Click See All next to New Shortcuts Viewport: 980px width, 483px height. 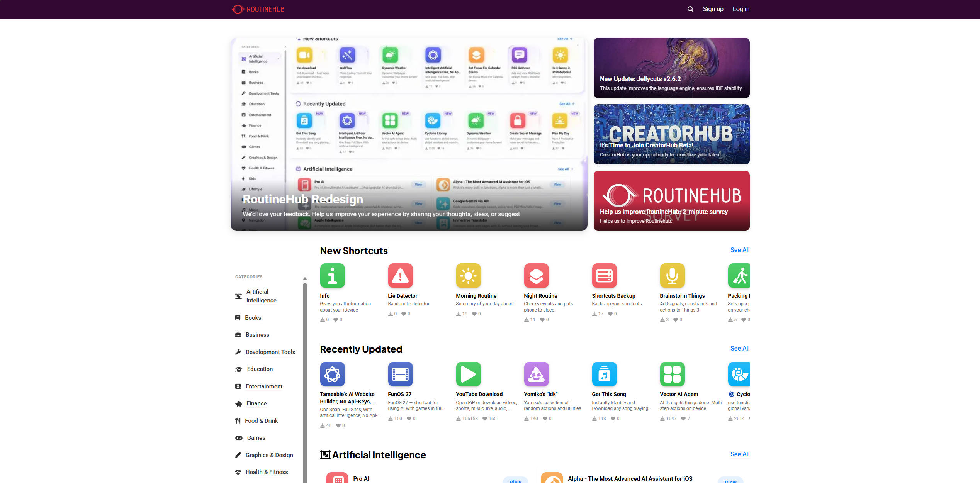740,250
